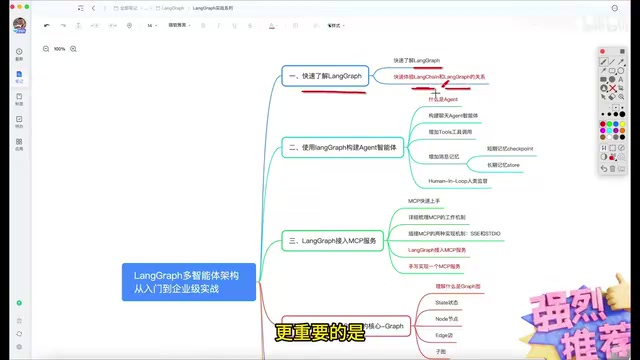This screenshot has height=360, width=640.
Task: Open the font size 14 dropdown
Action: tap(152, 25)
